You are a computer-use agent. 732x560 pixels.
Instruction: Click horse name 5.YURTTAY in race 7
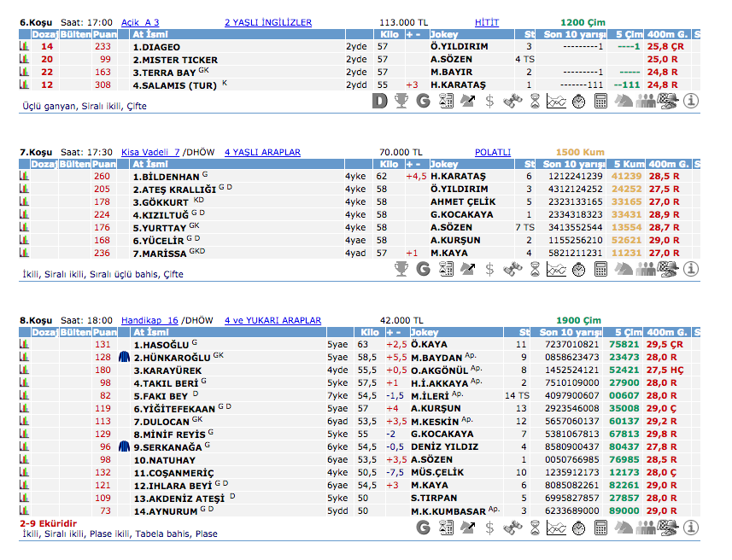coord(159,228)
